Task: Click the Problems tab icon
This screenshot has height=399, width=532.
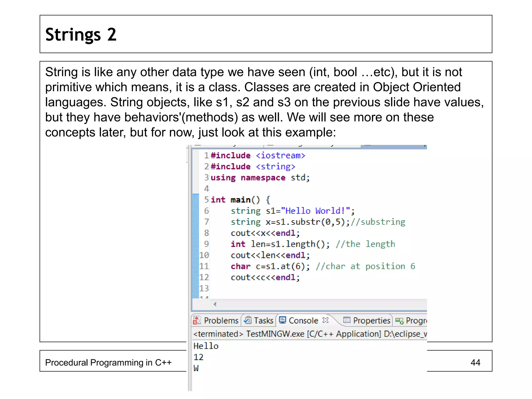Action: [197, 321]
